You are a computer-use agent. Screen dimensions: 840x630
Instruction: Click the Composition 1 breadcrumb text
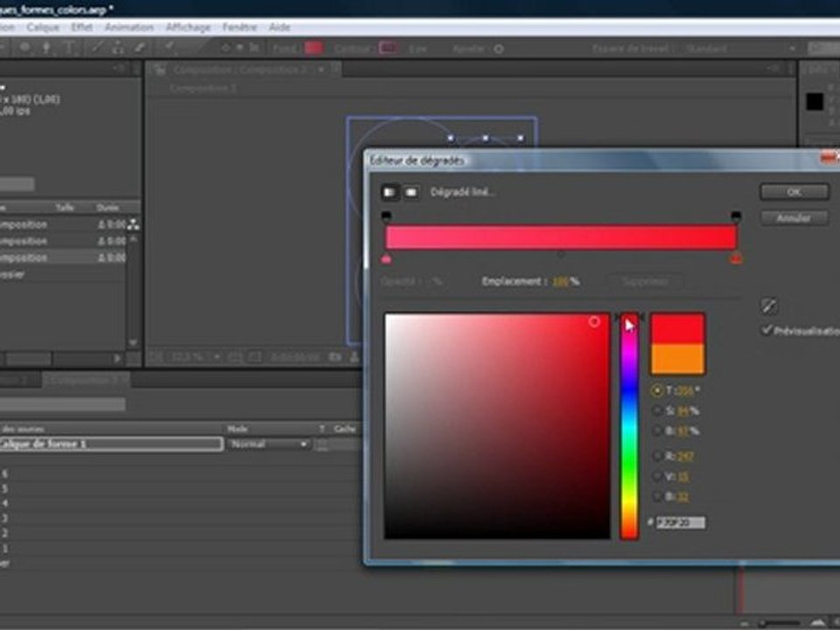pos(203,87)
